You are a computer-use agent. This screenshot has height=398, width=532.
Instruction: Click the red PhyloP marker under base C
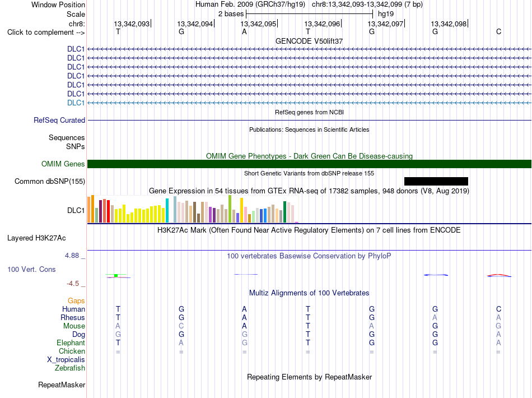(x=498, y=275)
